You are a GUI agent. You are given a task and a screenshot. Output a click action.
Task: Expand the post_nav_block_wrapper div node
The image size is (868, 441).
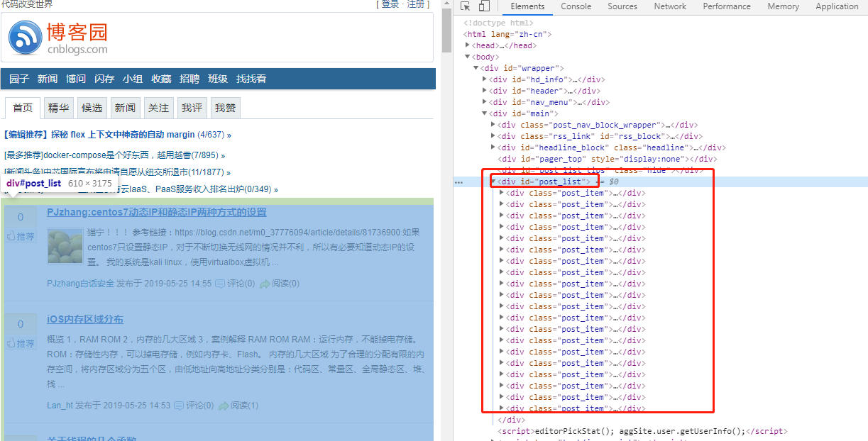pos(493,125)
